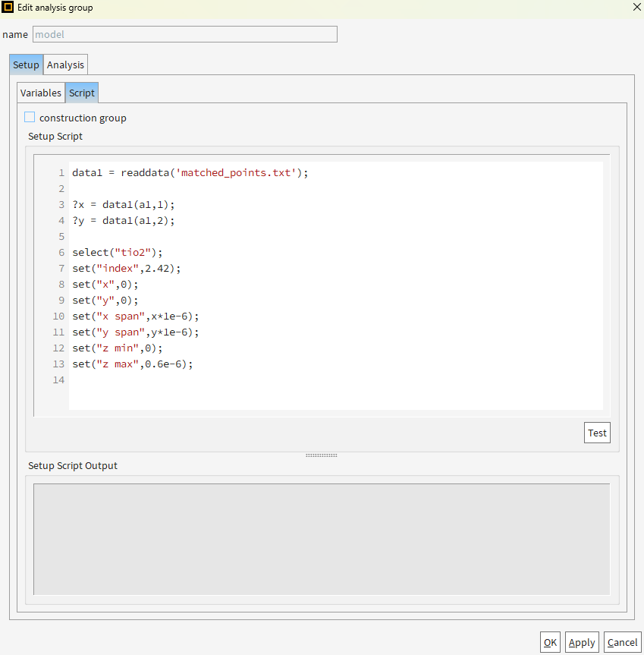Click the empty script line 14
Viewport: 644px width, 655px height.
point(335,380)
